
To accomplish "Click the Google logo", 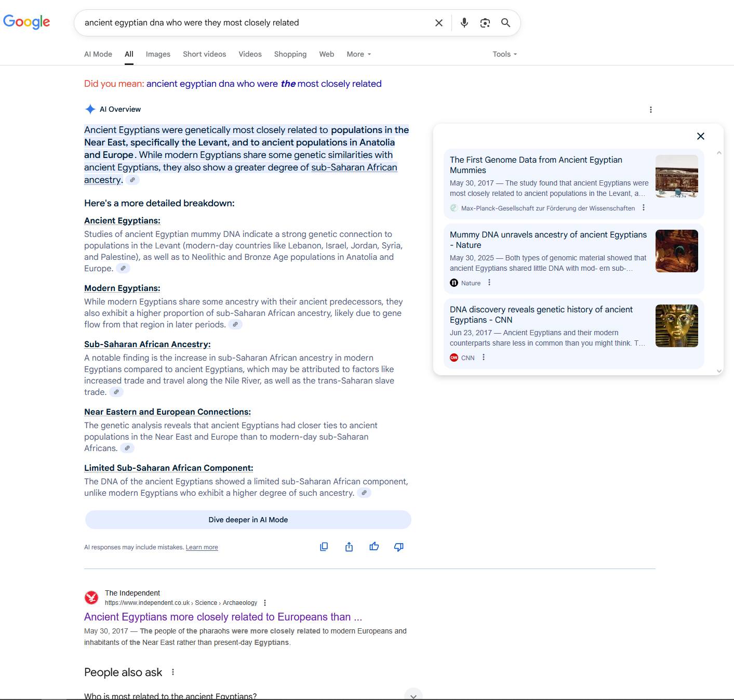I will click(26, 22).
